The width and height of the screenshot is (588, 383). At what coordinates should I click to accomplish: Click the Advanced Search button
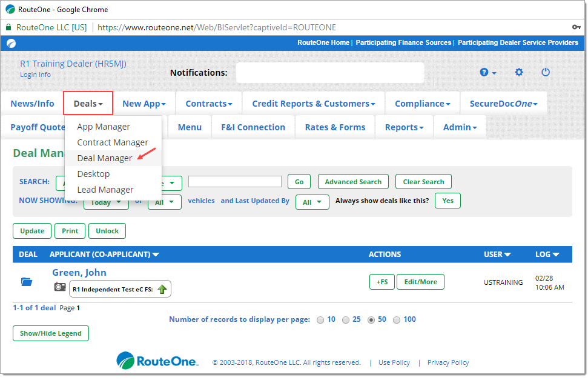click(x=353, y=182)
